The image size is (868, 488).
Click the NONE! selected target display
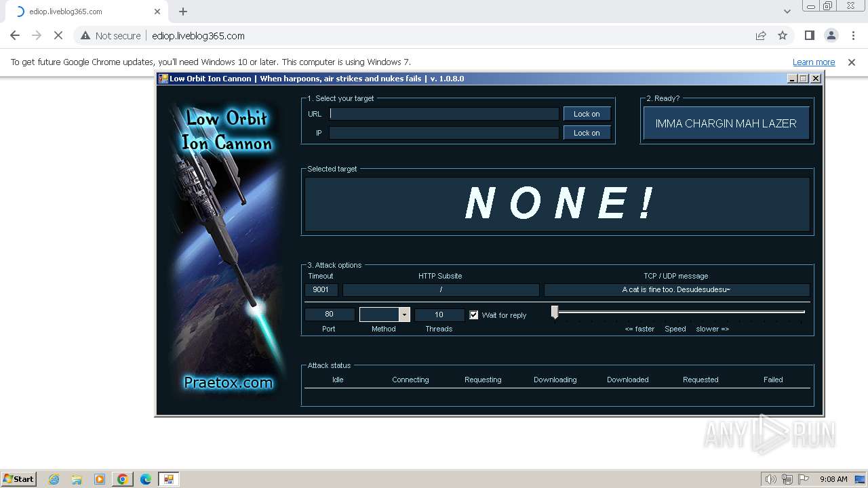point(557,204)
